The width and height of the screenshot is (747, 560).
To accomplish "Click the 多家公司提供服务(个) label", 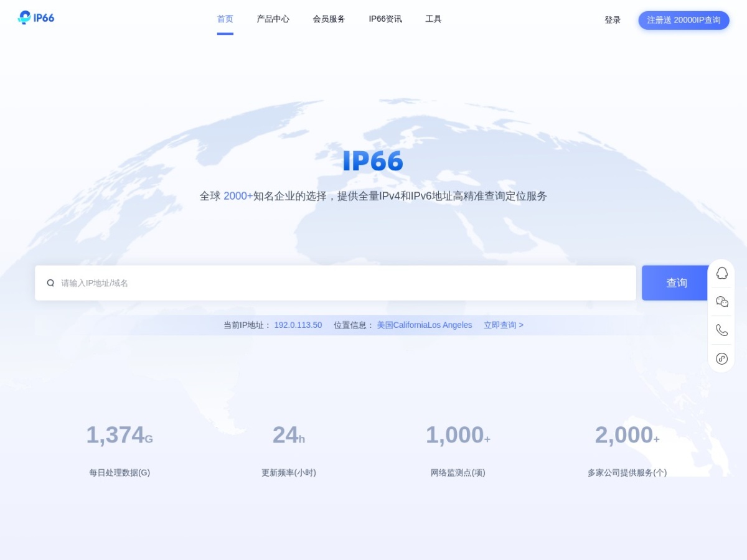I will tap(627, 473).
